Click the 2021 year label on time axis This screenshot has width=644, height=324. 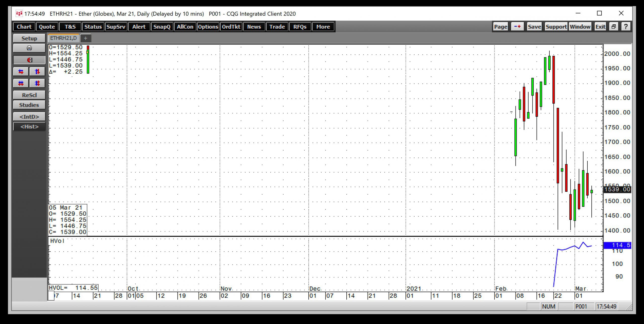point(414,289)
